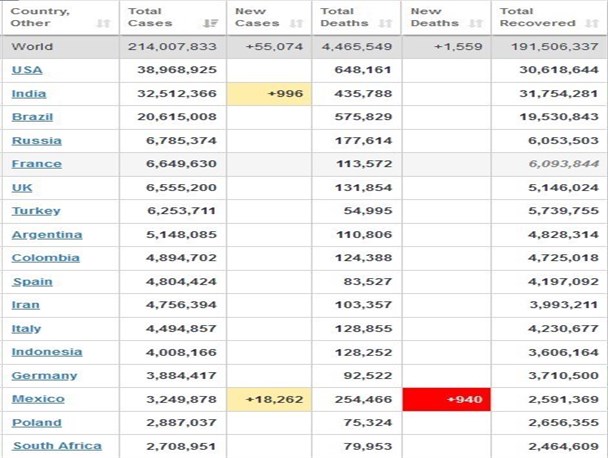Select the World summary row
The image size is (608, 458).
(304, 47)
